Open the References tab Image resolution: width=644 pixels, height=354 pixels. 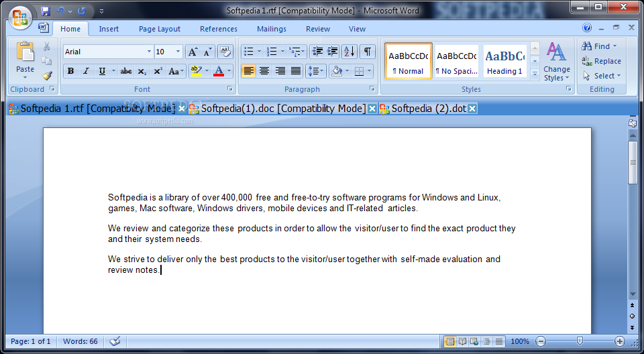tap(219, 29)
